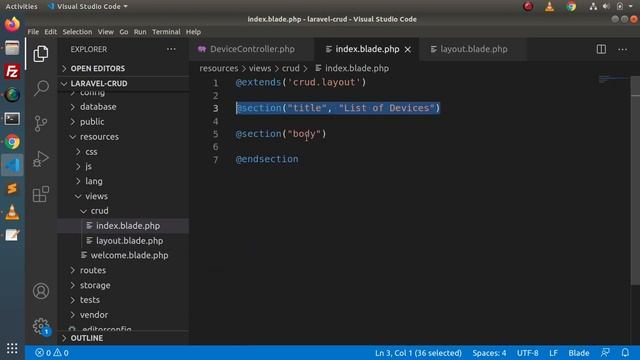The image size is (640, 360).
Task: Expand the routes folder
Action: pyautogui.click(x=93, y=270)
